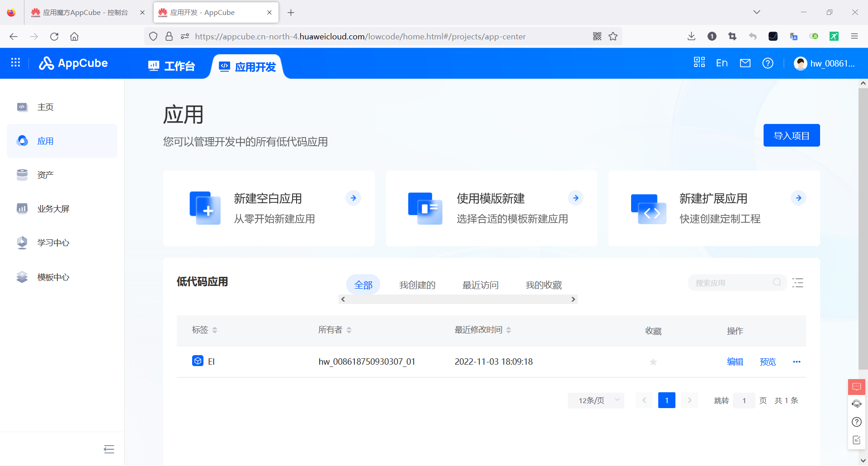Expand the ... actions menu for EI app
868x466 pixels.
pos(797,361)
